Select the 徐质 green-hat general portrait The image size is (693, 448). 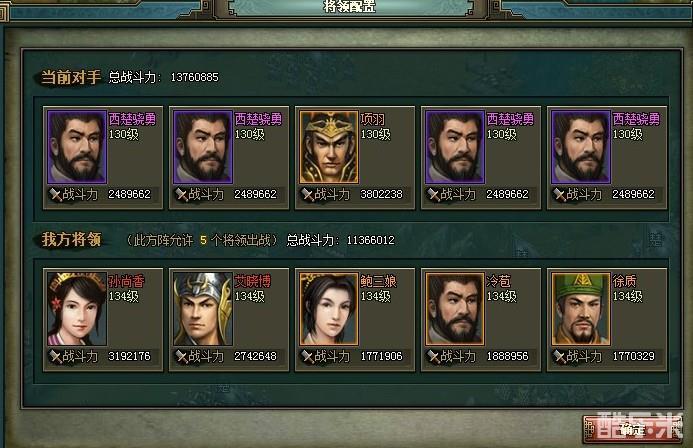tap(581, 309)
